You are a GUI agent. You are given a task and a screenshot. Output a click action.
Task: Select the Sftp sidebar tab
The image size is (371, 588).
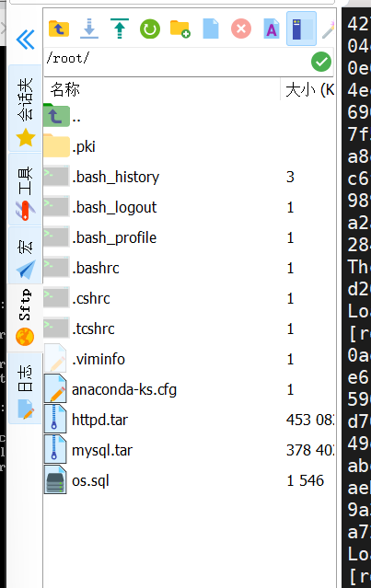pyautogui.click(x=25, y=318)
